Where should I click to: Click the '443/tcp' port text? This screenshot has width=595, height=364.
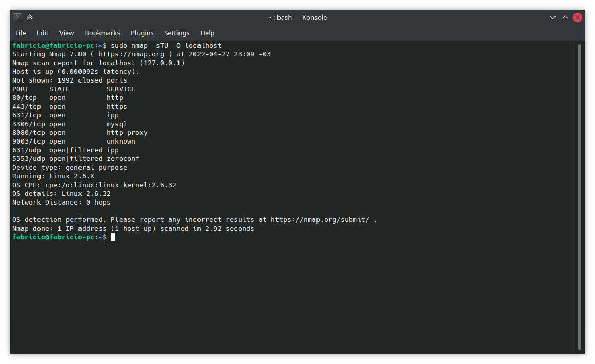27,107
